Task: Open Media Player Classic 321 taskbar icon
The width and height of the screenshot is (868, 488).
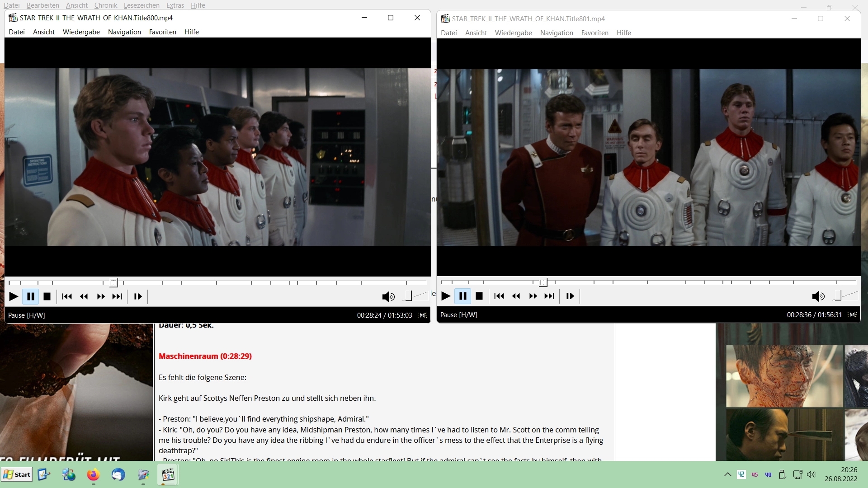Action: coord(168,475)
